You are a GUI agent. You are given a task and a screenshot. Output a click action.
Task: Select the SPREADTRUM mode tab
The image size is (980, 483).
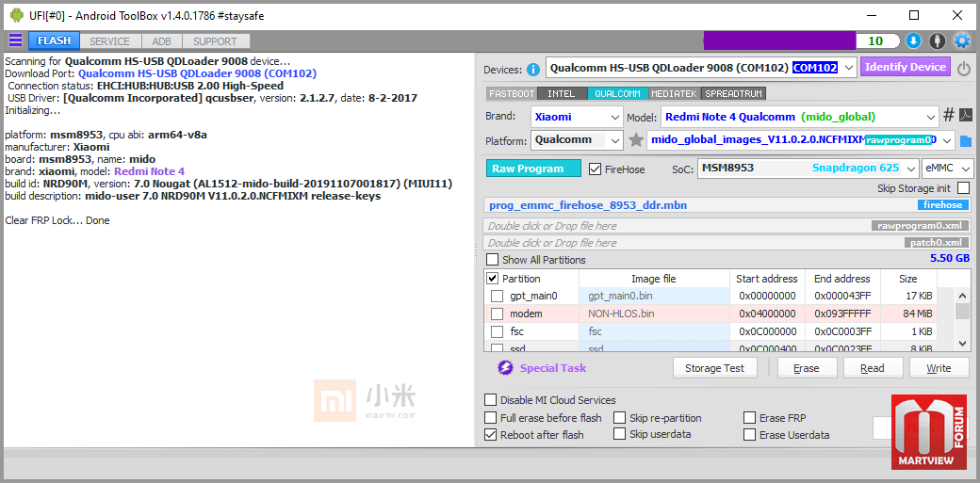pos(733,94)
